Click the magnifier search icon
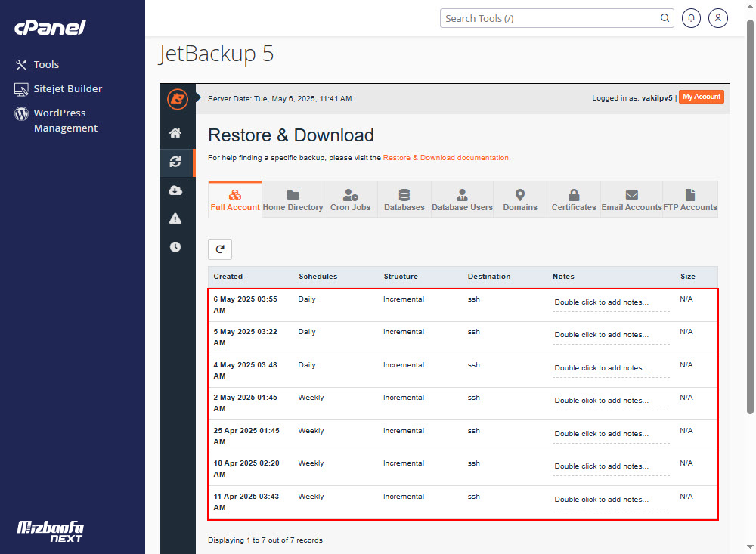This screenshot has width=756, height=554. [x=665, y=18]
